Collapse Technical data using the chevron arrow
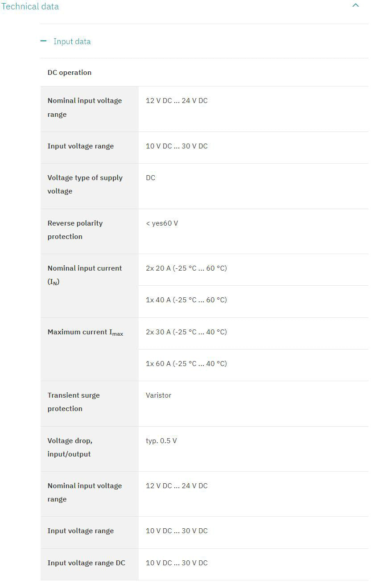Image resolution: width=371 pixels, height=588 pixels. [355, 6]
